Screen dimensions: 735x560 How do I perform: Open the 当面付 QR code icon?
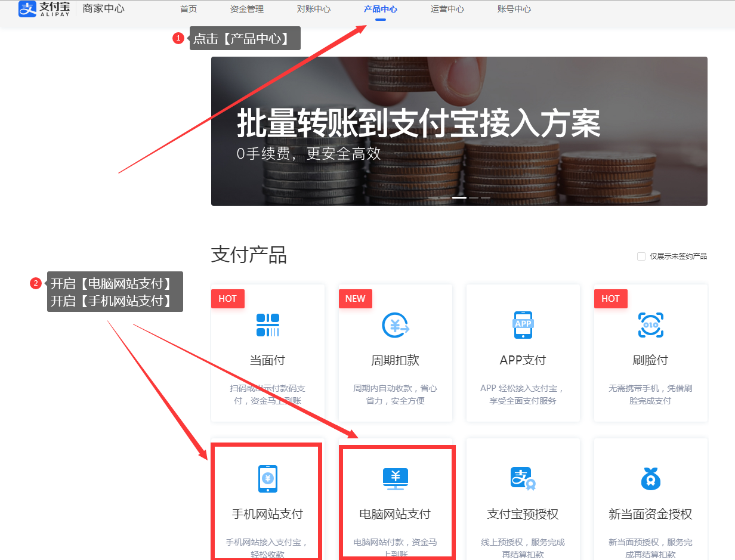pos(268,325)
